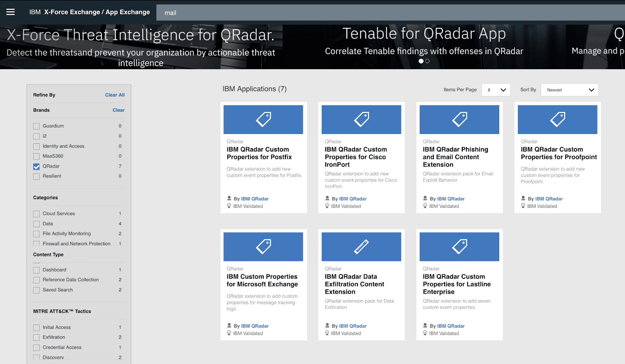Open IBM QRadar Custom Properties for Lastline Enterprise

[x=457, y=284]
